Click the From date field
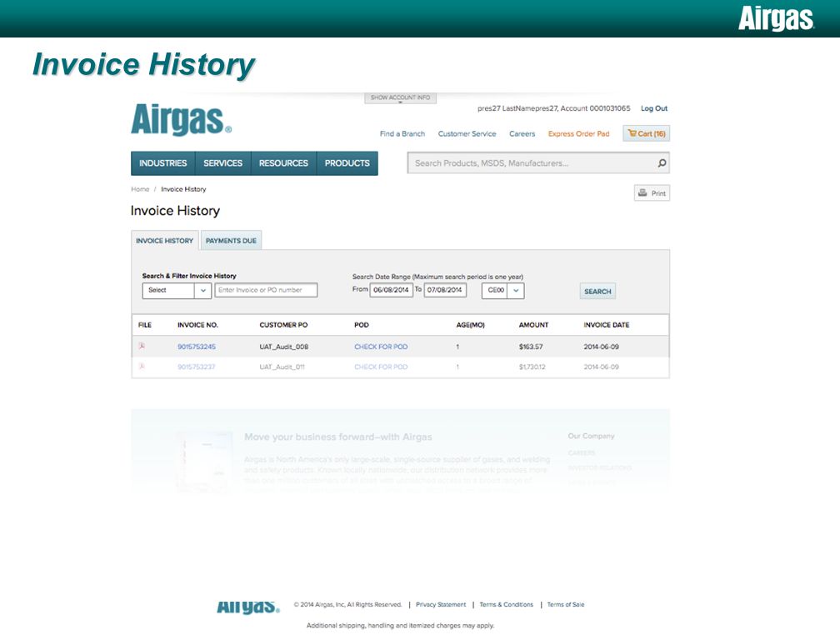Viewport: 840px width, 640px height. point(391,290)
